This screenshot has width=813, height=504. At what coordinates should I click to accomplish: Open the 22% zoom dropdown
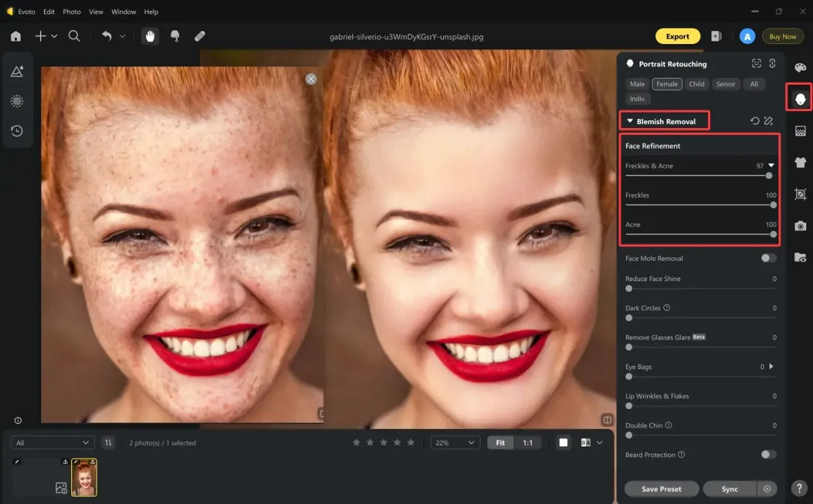pos(455,442)
